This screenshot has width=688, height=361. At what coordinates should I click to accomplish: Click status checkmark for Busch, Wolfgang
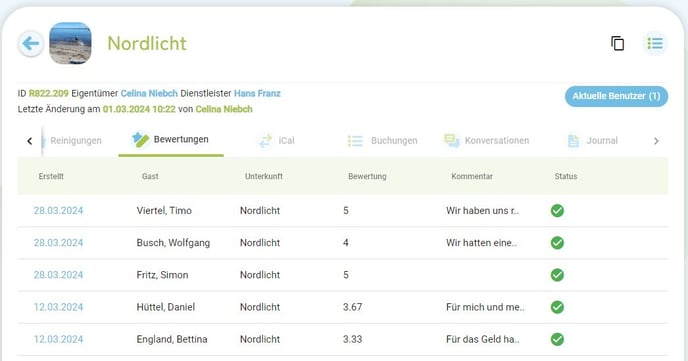point(557,243)
